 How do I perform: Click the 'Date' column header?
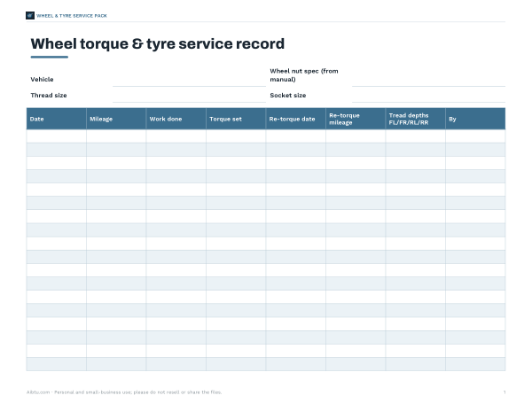(57, 119)
